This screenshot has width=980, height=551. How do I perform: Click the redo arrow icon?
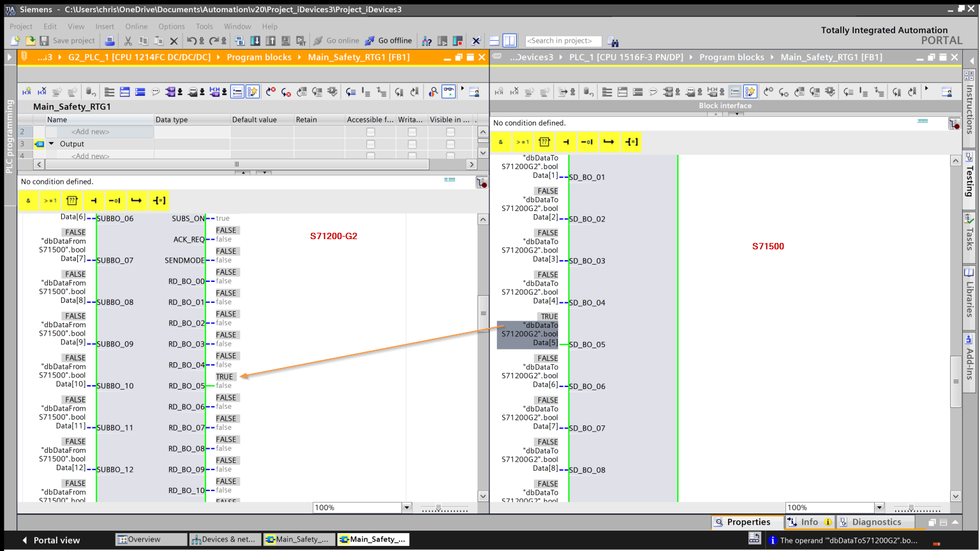click(214, 41)
